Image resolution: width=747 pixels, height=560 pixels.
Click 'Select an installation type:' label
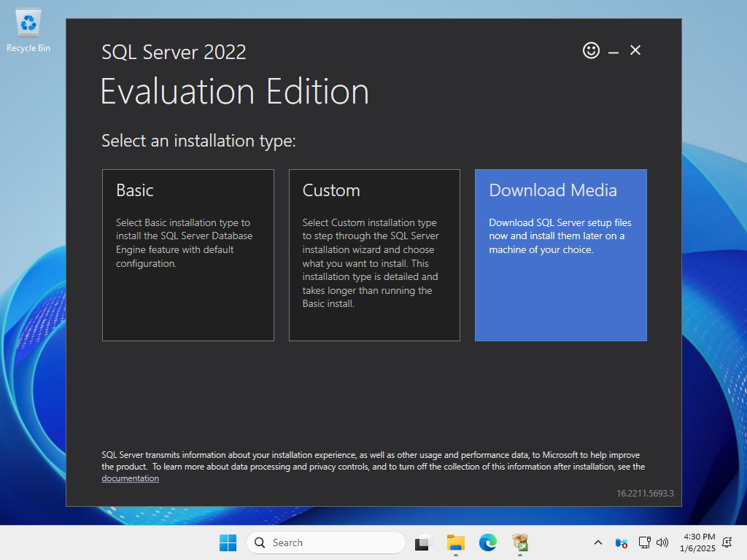tap(198, 141)
